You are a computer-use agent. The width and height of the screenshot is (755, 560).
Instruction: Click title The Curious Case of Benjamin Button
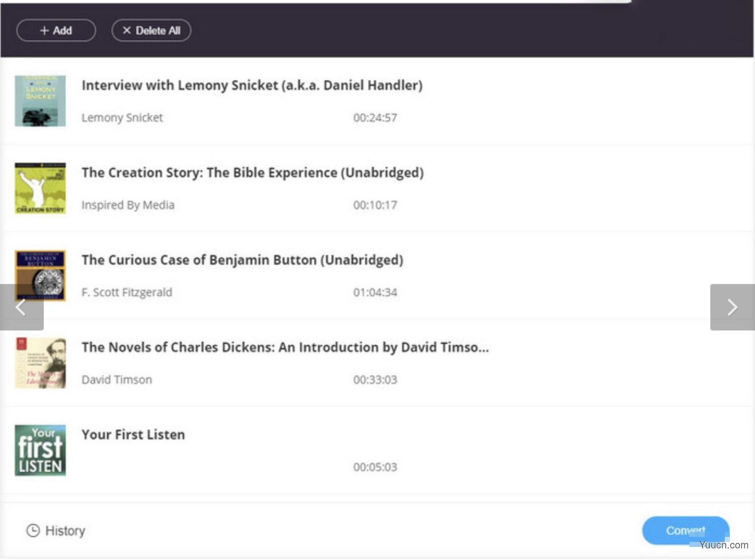click(243, 260)
